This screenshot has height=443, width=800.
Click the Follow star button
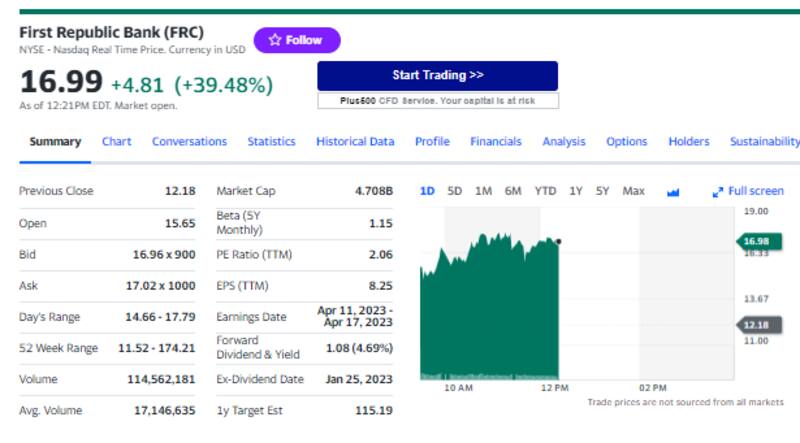(x=296, y=40)
